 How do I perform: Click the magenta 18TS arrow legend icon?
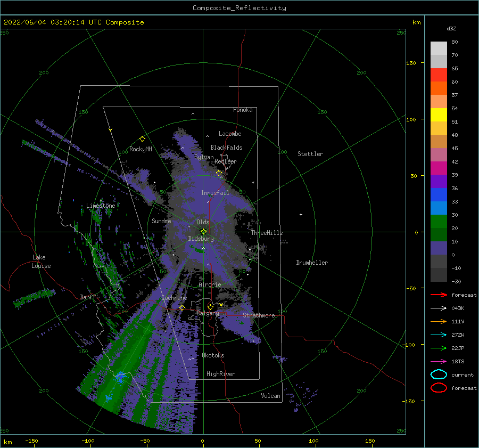click(x=439, y=362)
